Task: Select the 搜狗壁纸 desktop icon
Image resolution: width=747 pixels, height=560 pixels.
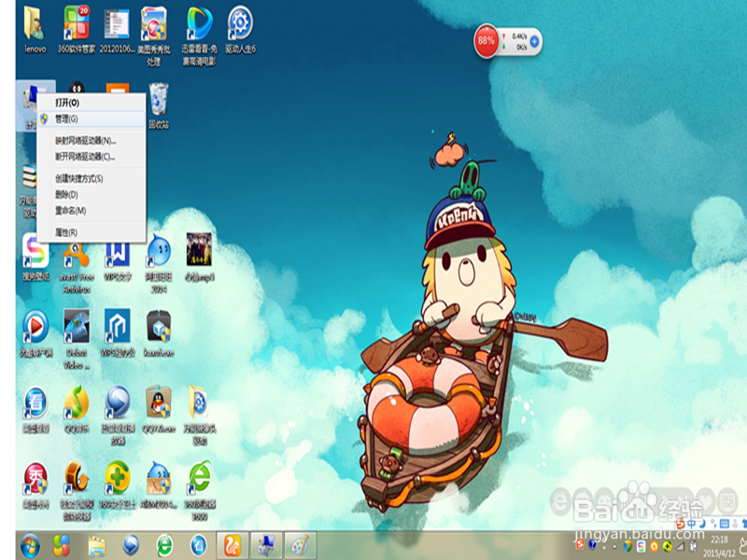Action: tap(35, 258)
